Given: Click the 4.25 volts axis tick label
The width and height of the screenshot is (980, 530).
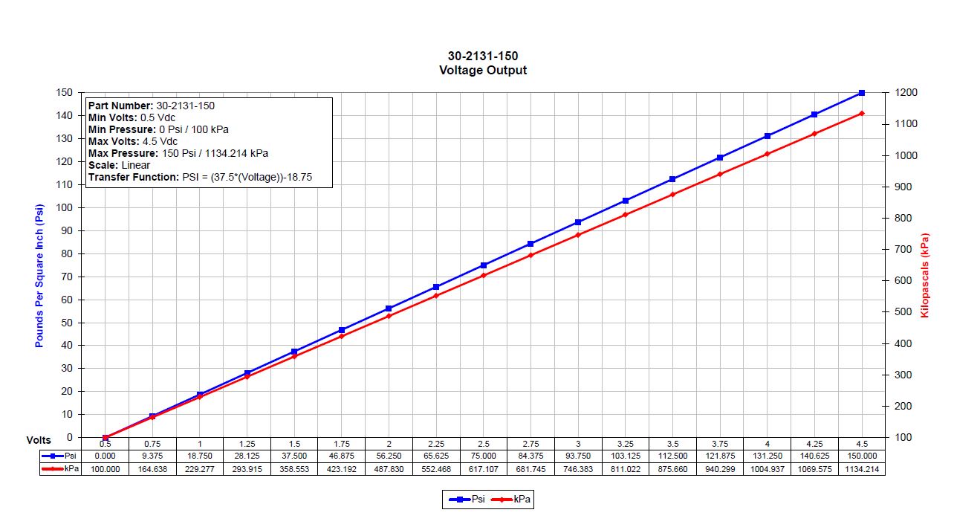Looking at the screenshot, I should pyautogui.click(x=814, y=443).
